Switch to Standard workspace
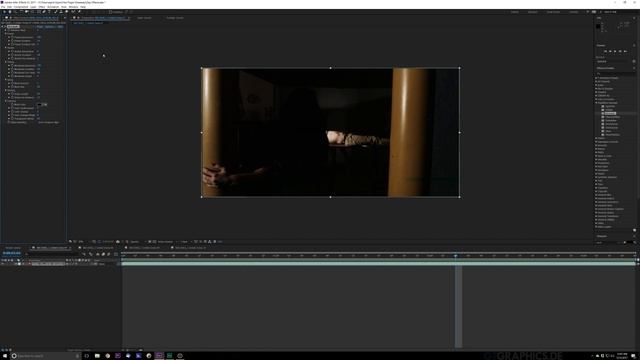Image resolution: width=640 pixels, height=360 pixels. pos(533,12)
